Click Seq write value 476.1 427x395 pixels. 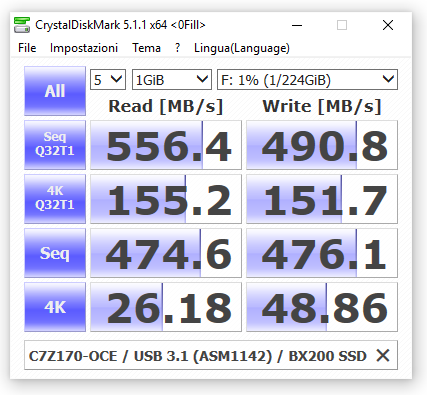click(x=322, y=253)
